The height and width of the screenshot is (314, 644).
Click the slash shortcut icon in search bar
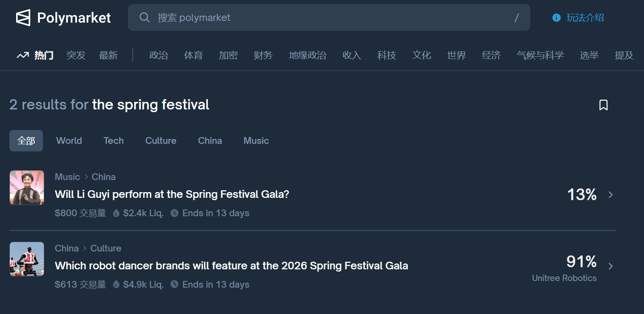(517, 18)
